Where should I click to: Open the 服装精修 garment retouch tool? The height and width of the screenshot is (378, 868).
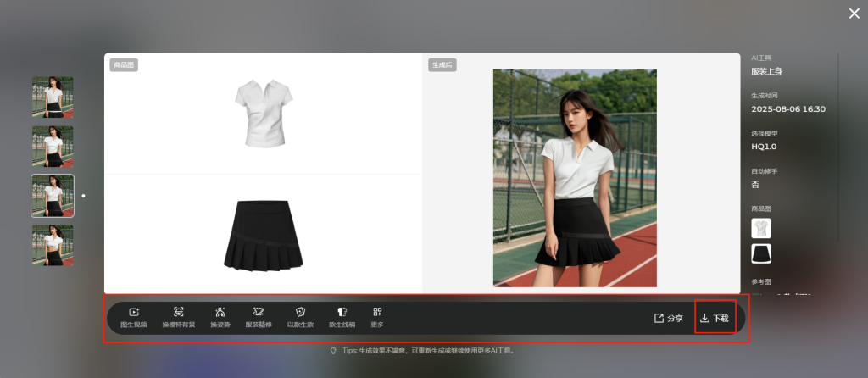(259, 318)
